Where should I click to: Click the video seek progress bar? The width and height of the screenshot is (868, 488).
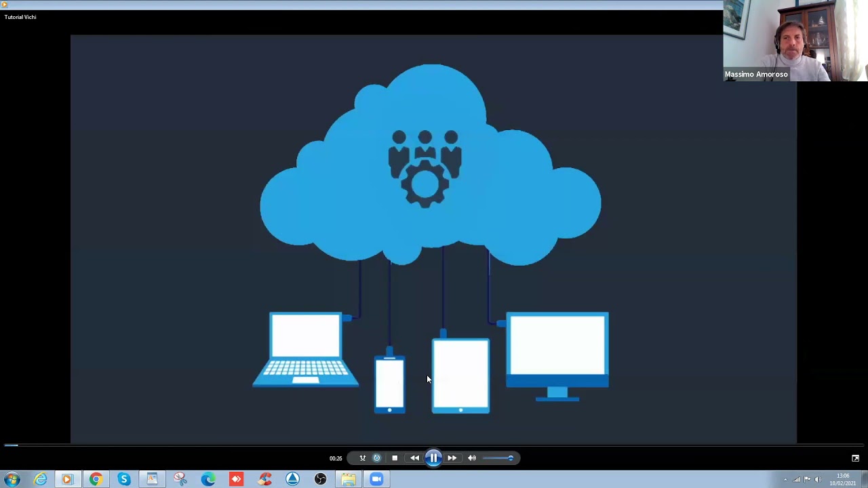434,445
